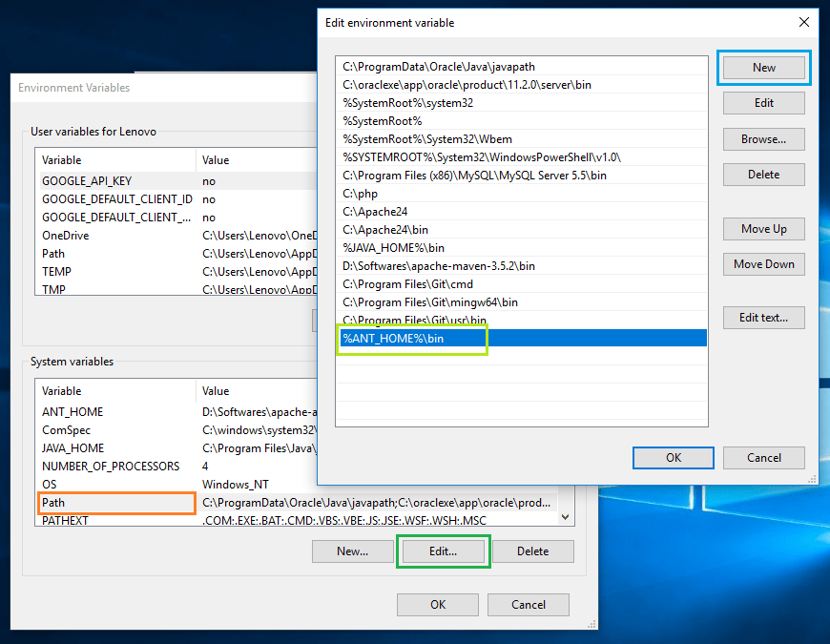Image resolution: width=830 pixels, height=644 pixels.
Task: Open the Edit text... option
Action: click(x=763, y=318)
